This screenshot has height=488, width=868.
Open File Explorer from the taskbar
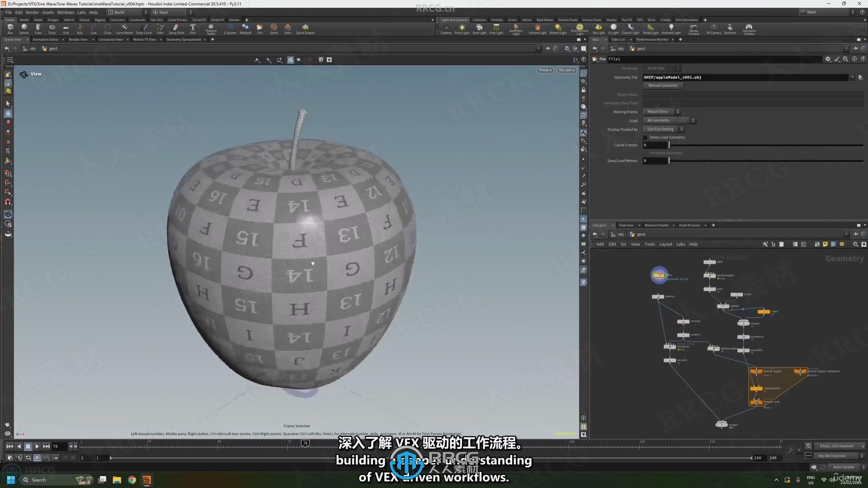tap(117, 480)
